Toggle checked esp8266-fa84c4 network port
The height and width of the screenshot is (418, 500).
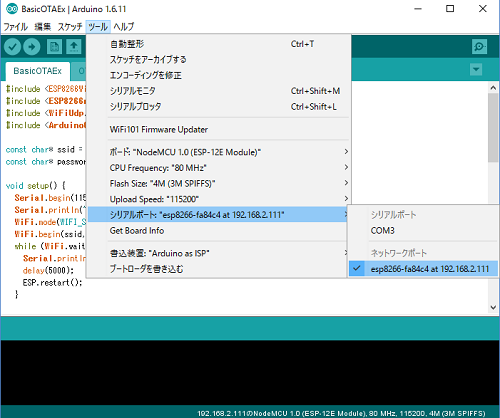tap(423, 269)
